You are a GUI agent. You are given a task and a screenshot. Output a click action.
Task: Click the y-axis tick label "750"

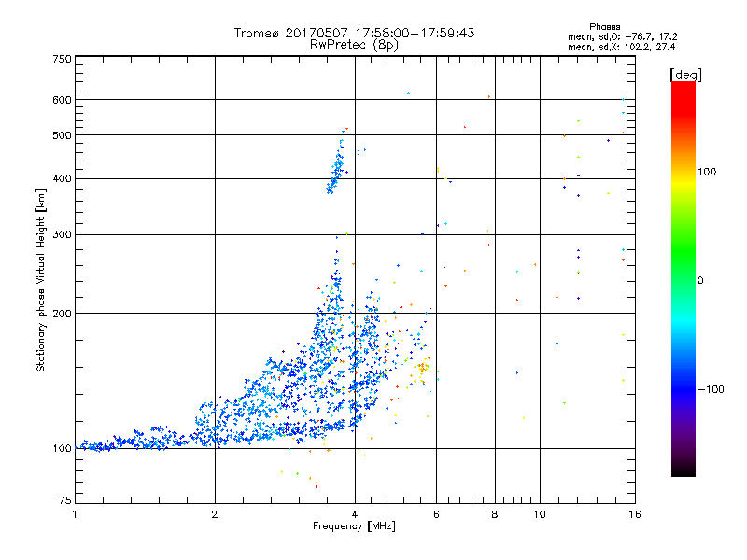(x=62, y=59)
